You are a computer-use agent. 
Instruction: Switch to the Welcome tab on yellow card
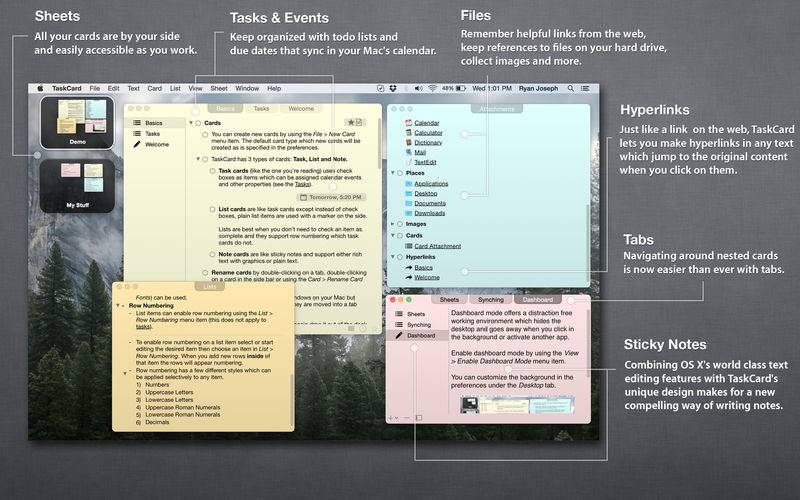(x=301, y=109)
